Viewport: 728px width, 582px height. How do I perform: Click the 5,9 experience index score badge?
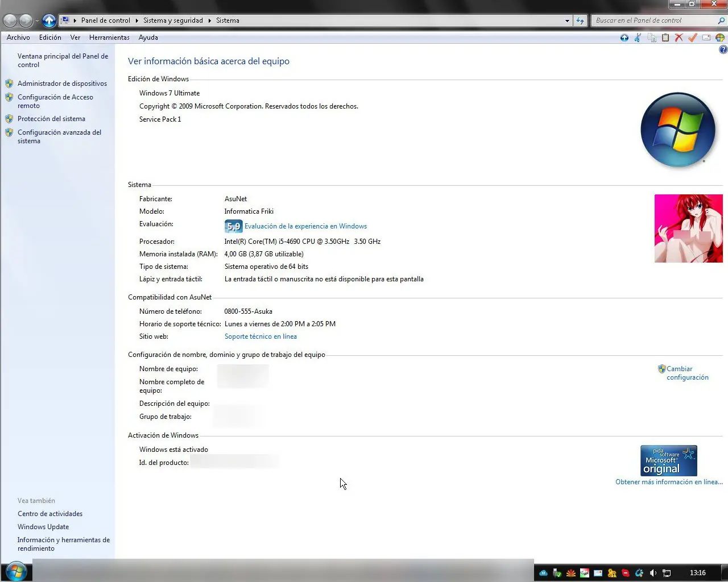click(x=233, y=226)
